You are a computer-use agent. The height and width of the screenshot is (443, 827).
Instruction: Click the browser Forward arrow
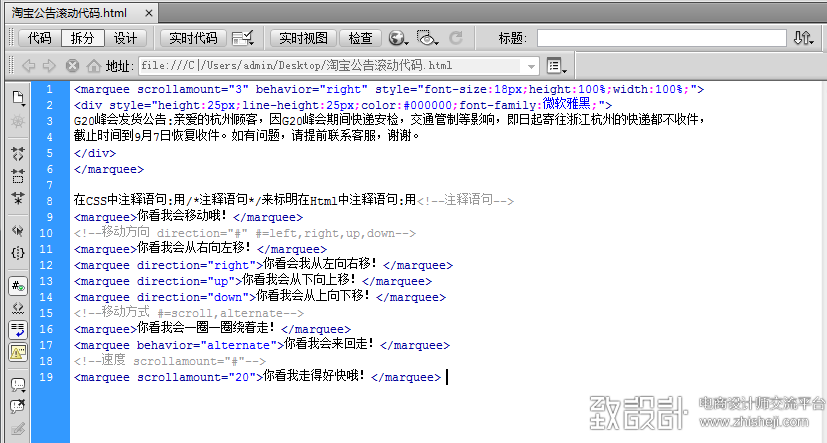click(49, 65)
